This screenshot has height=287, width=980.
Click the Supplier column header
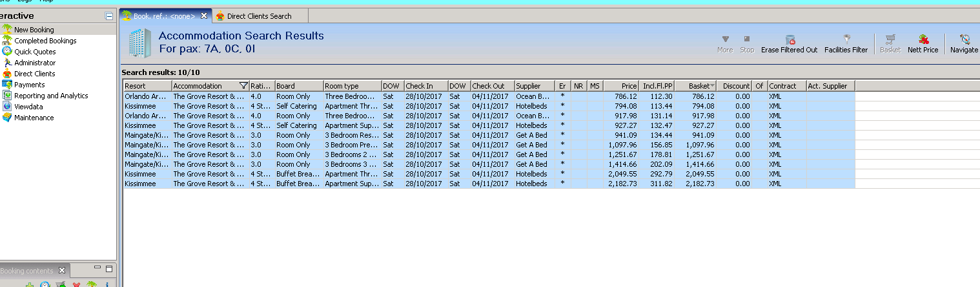(x=535, y=86)
